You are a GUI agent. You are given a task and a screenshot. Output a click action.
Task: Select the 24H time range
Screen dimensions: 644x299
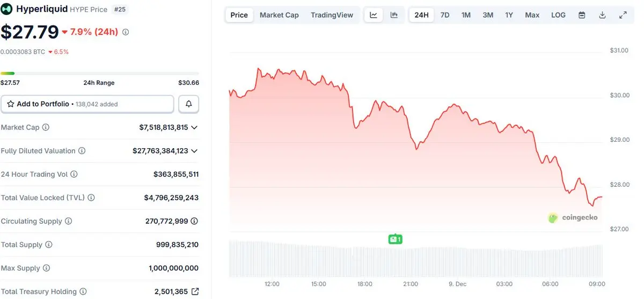(422, 15)
